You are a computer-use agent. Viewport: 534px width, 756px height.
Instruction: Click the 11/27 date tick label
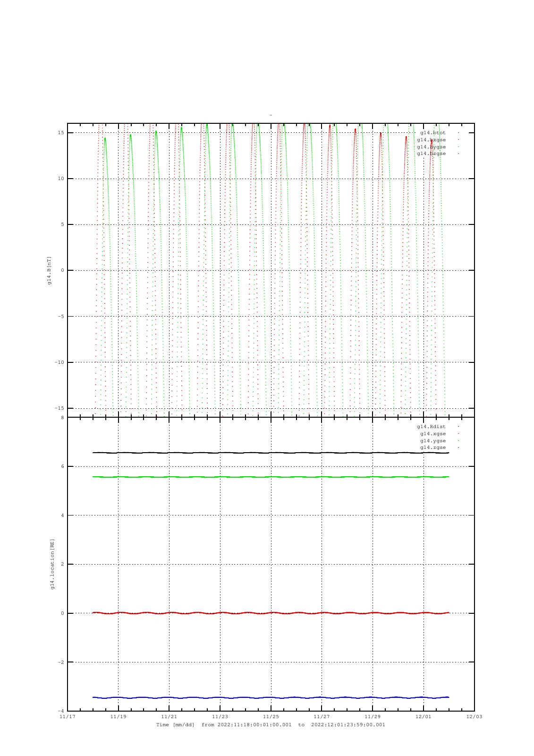(322, 716)
